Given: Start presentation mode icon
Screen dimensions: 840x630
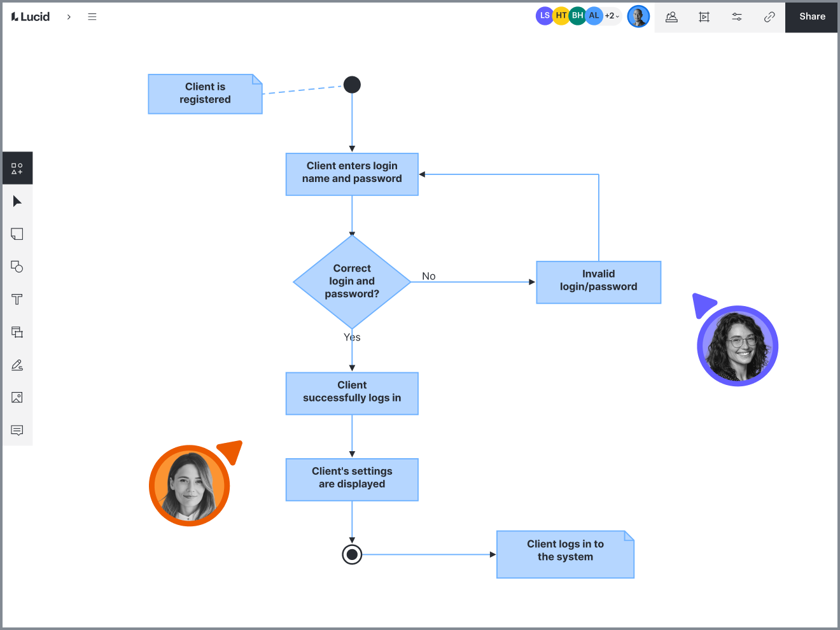Looking at the screenshot, I should (x=704, y=17).
